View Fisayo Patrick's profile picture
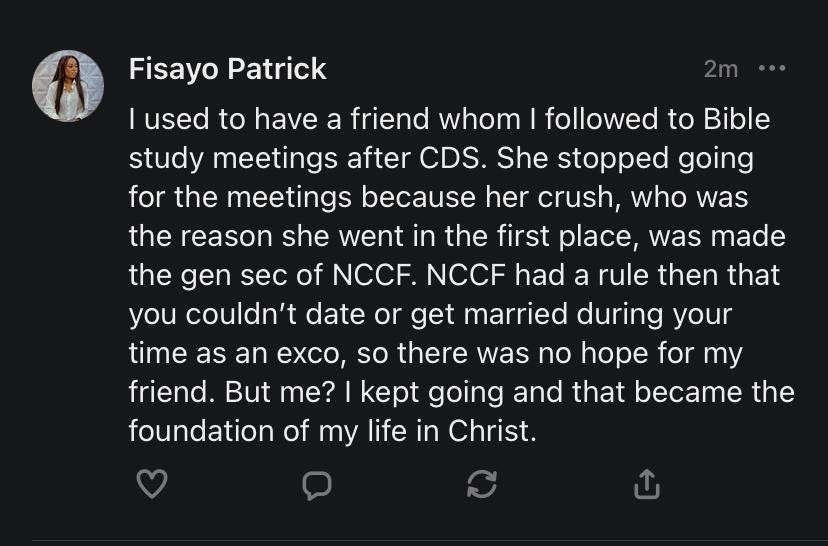 click(68, 86)
